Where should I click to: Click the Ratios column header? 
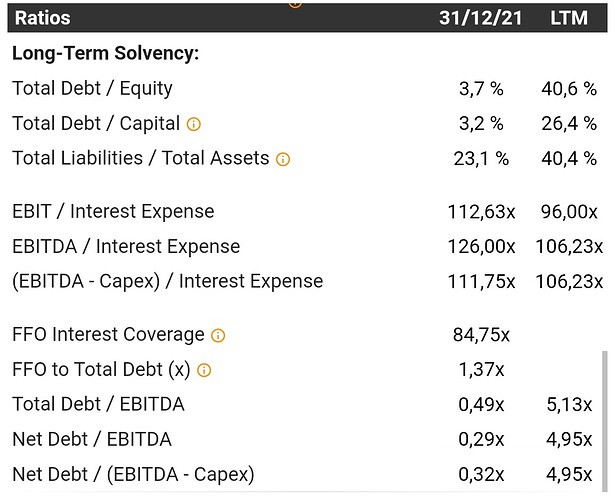click(x=42, y=18)
